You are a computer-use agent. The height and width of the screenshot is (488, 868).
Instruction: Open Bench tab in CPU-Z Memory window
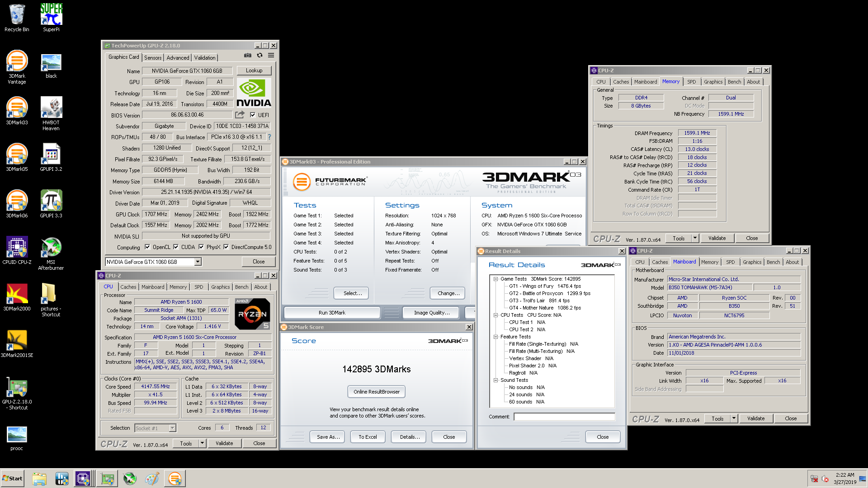coord(735,82)
